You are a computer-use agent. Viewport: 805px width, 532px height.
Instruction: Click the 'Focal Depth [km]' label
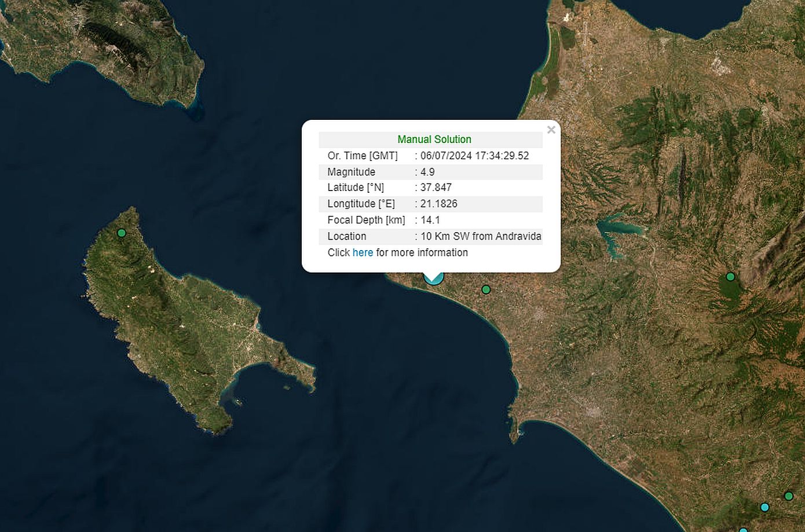click(366, 220)
